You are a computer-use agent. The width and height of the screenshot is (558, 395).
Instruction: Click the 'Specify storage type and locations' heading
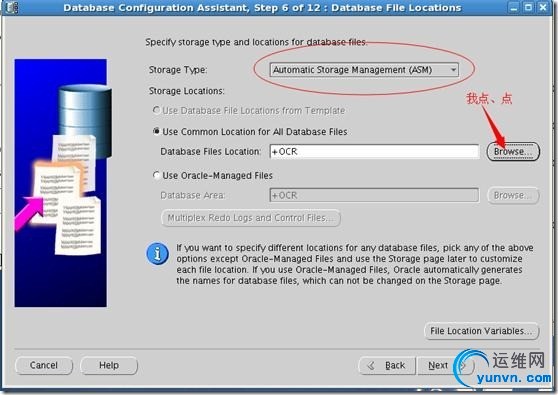tap(256, 42)
